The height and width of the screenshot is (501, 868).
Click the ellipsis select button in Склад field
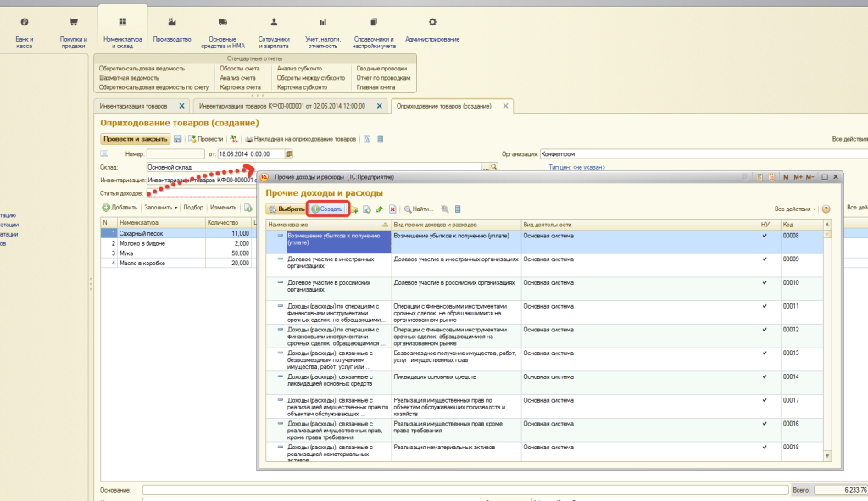click(x=486, y=167)
